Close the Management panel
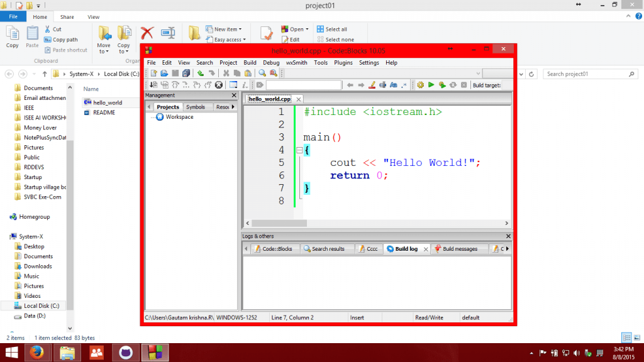This screenshot has width=644, height=362. (234, 96)
